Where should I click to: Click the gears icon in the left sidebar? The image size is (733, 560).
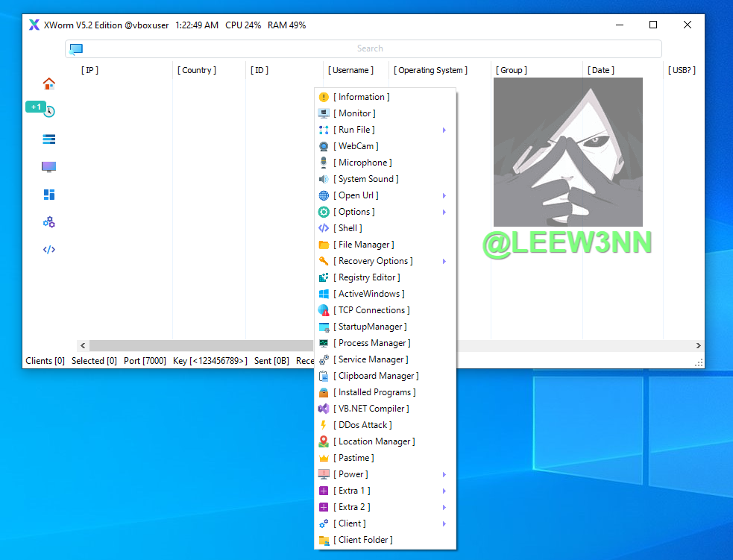tap(49, 222)
